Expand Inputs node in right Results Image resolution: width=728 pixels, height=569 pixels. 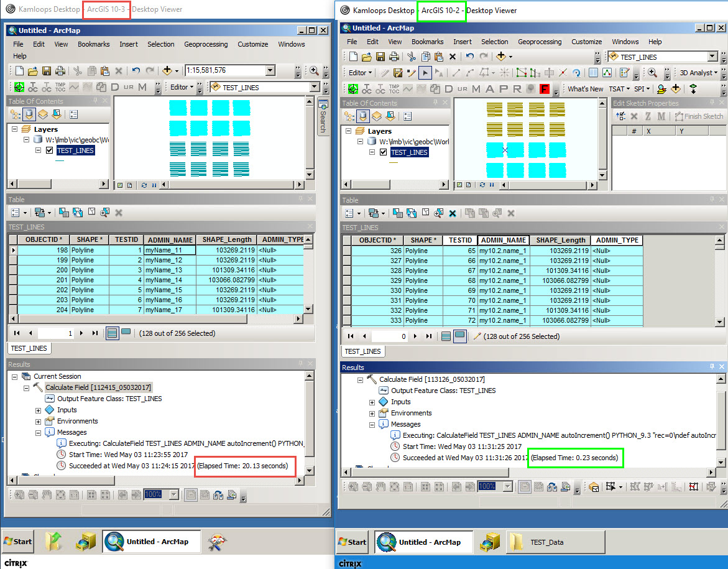[372, 402]
